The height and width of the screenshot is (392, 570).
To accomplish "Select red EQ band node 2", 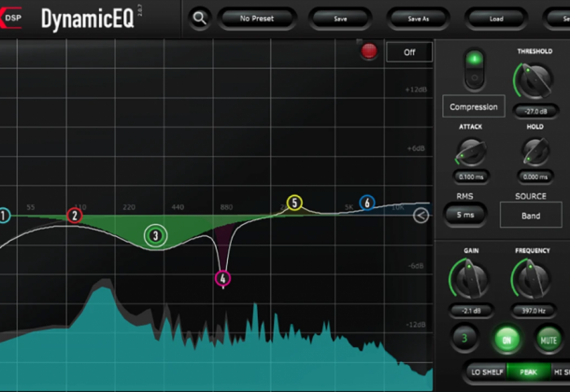I will (x=75, y=216).
